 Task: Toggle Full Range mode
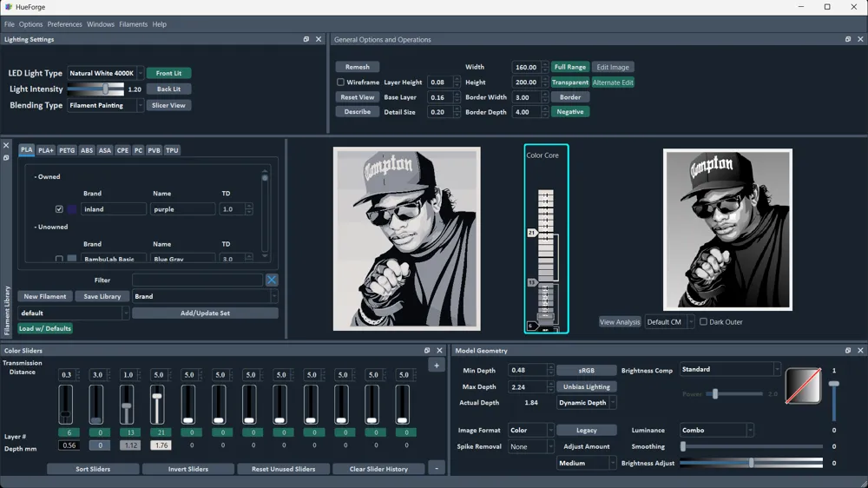coord(569,67)
